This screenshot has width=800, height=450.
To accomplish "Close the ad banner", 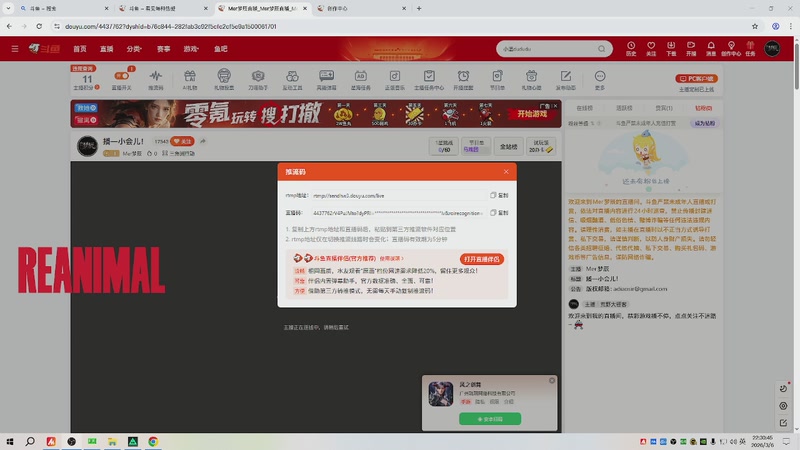I will pos(555,106).
